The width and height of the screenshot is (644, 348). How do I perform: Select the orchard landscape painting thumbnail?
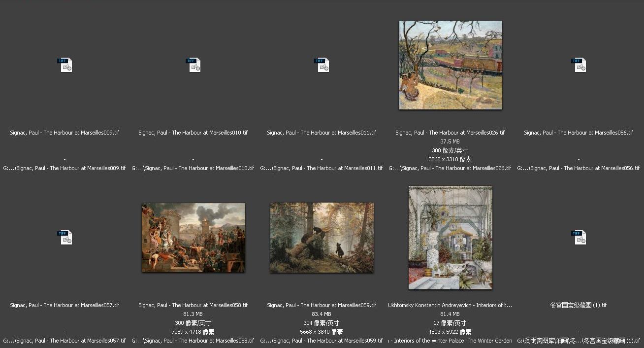(450, 65)
